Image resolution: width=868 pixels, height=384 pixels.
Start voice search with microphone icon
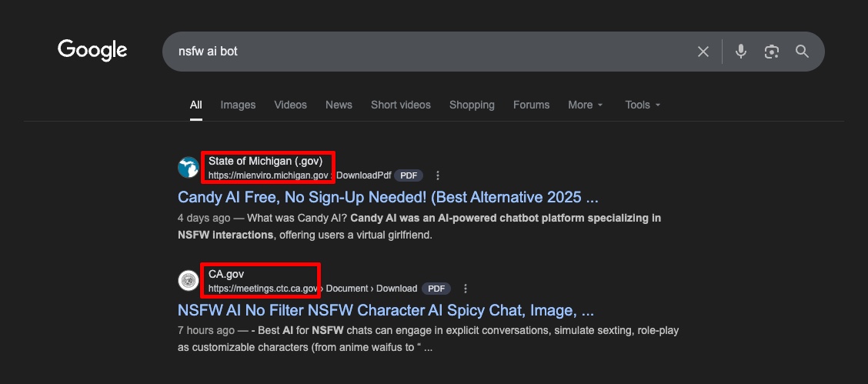[x=741, y=52]
